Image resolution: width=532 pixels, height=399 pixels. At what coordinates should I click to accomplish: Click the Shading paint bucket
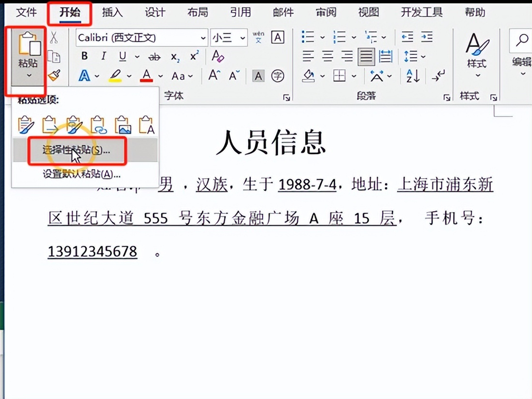click(309, 76)
